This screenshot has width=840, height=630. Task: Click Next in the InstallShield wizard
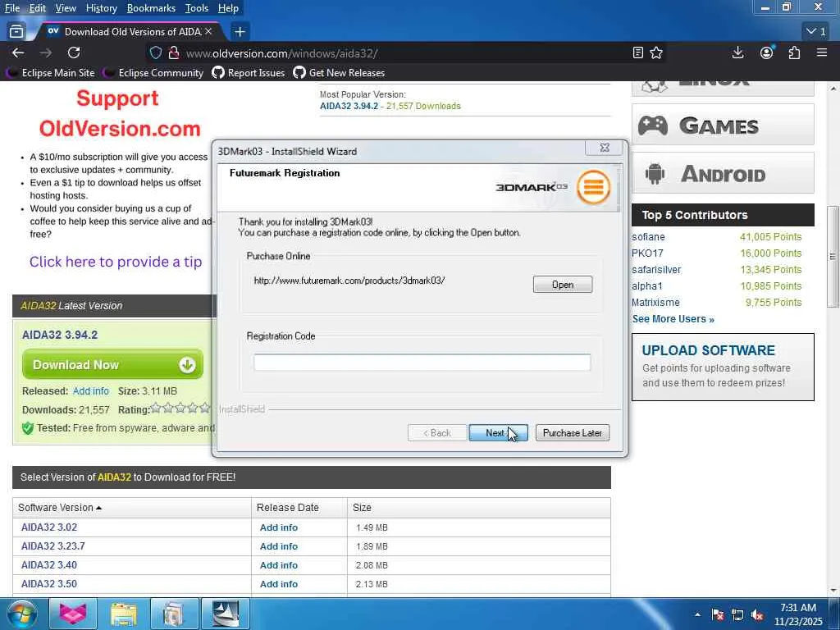tap(498, 433)
